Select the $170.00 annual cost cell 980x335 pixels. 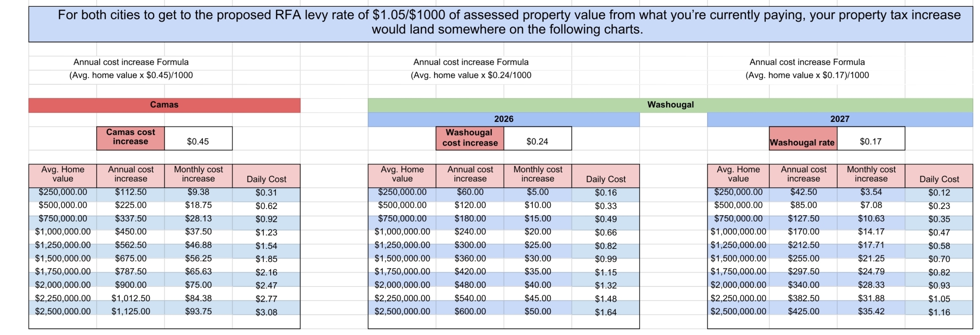tap(803, 232)
